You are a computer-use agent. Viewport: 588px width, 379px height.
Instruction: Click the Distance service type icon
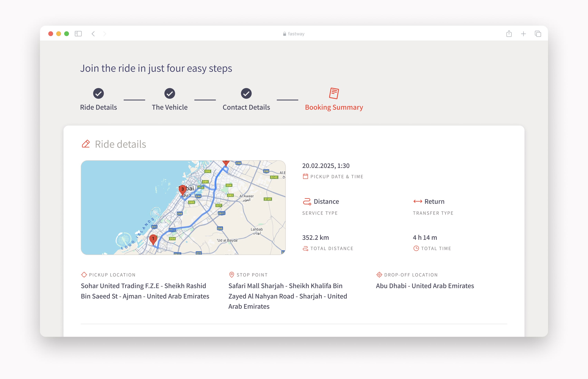tap(307, 202)
